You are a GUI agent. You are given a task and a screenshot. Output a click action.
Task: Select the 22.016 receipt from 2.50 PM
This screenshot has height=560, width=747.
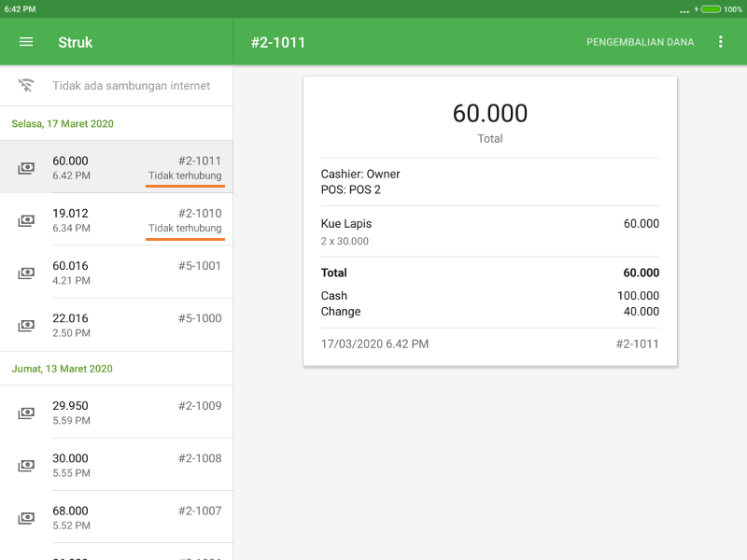pos(131,325)
